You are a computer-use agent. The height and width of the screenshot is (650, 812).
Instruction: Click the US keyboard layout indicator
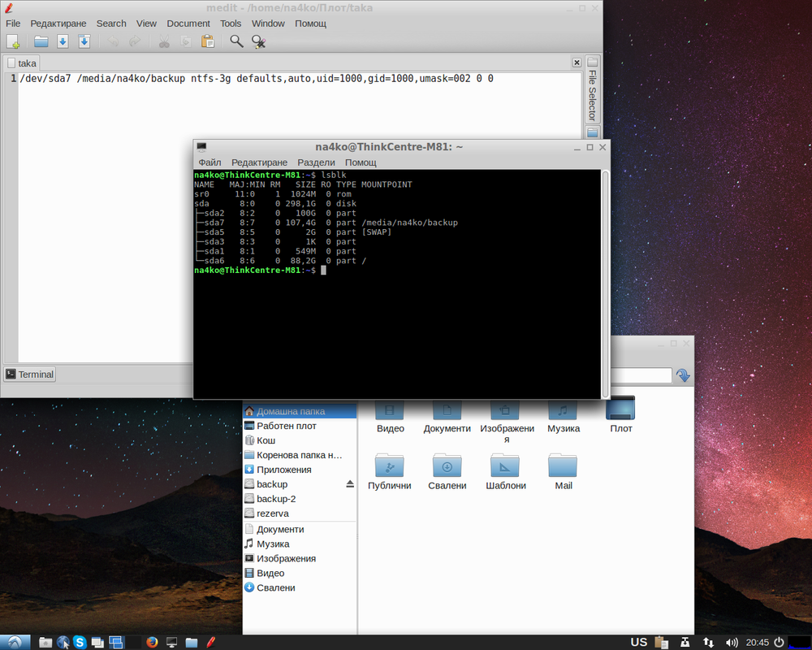click(638, 642)
